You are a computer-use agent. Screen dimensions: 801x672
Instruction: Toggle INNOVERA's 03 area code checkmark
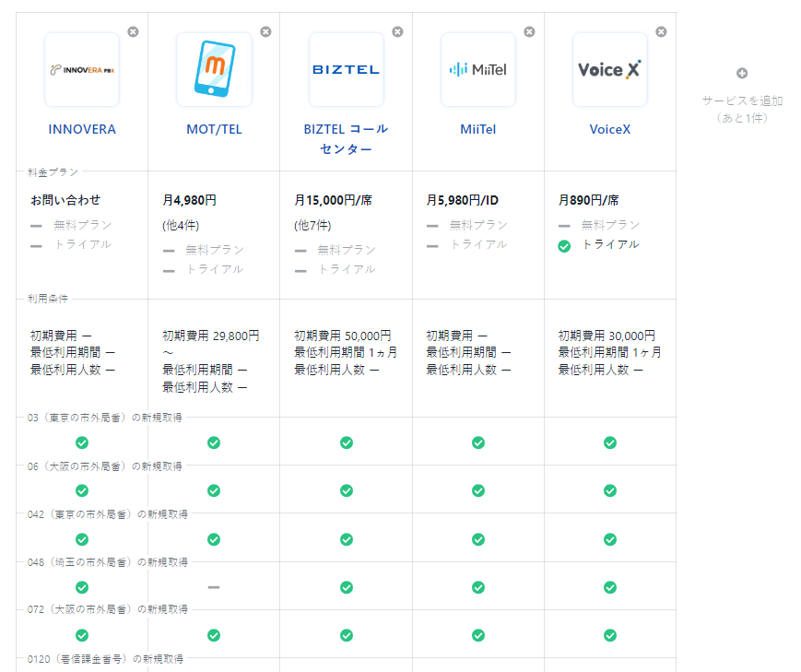coord(82,442)
